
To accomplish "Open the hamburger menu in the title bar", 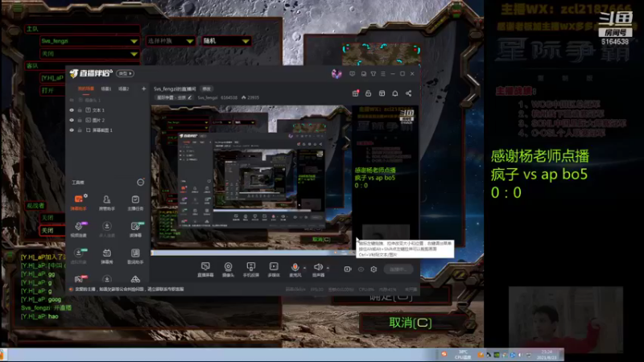I will pos(383,74).
